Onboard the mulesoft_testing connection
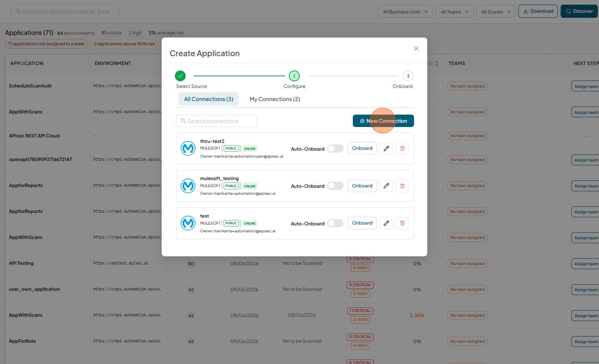599x364 pixels. coord(362,186)
